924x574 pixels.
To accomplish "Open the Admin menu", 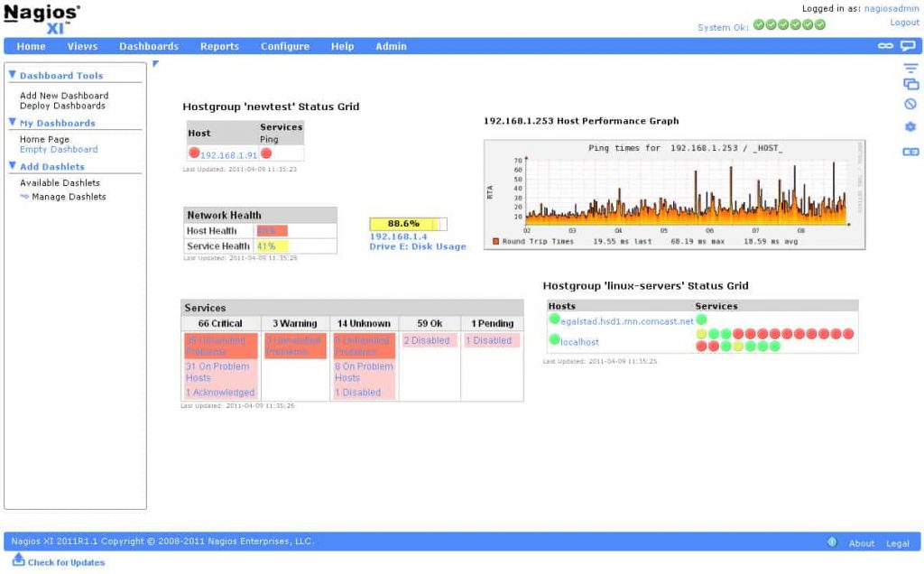I will tap(392, 46).
